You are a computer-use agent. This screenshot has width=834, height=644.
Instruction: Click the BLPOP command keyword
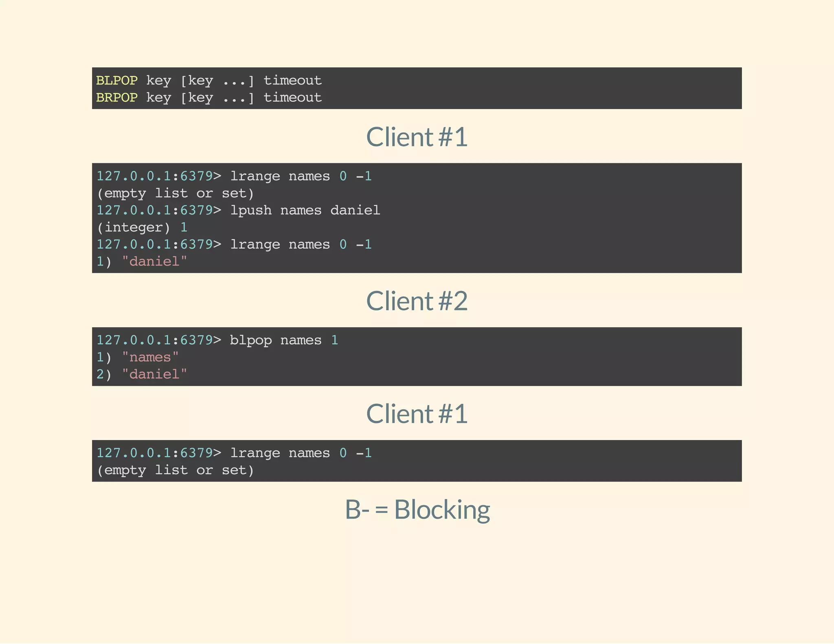(x=116, y=80)
